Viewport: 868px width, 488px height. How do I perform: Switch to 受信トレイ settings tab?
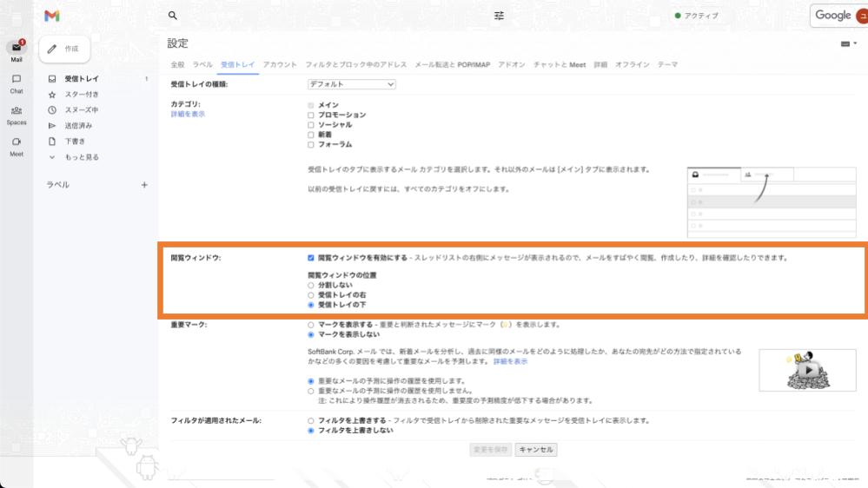pyautogui.click(x=237, y=65)
